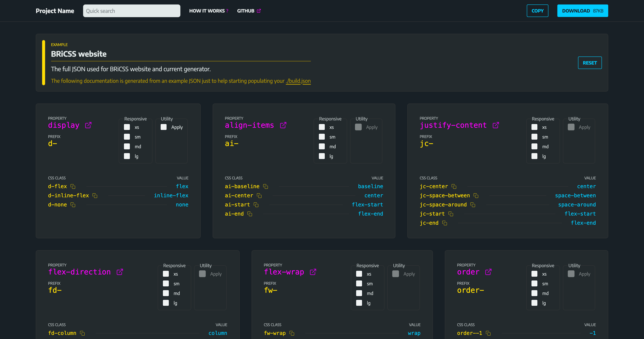
Task: Open the How It Works menu item
Action: click(209, 11)
